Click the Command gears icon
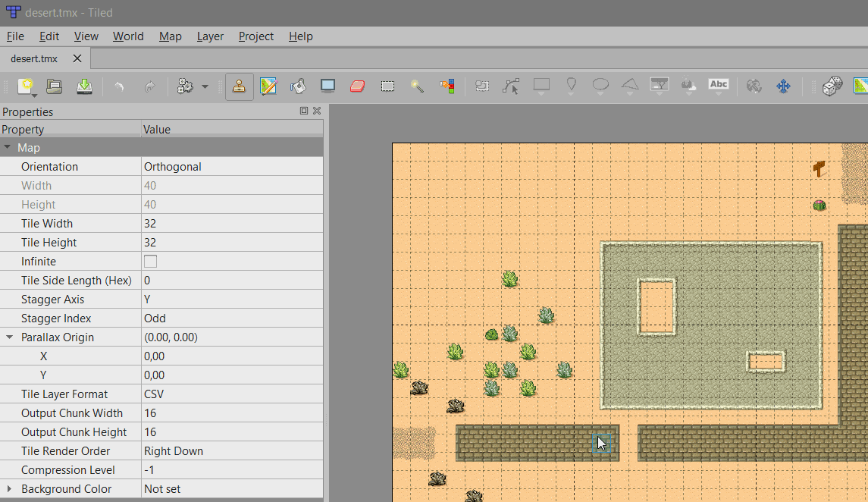This screenshot has width=868, height=502. [x=185, y=86]
